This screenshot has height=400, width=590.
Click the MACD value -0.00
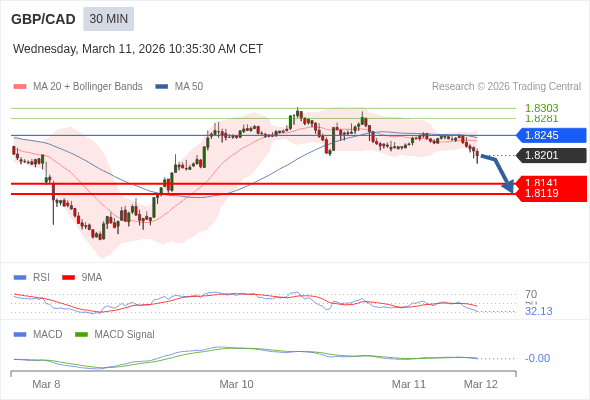click(x=537, y=358)
